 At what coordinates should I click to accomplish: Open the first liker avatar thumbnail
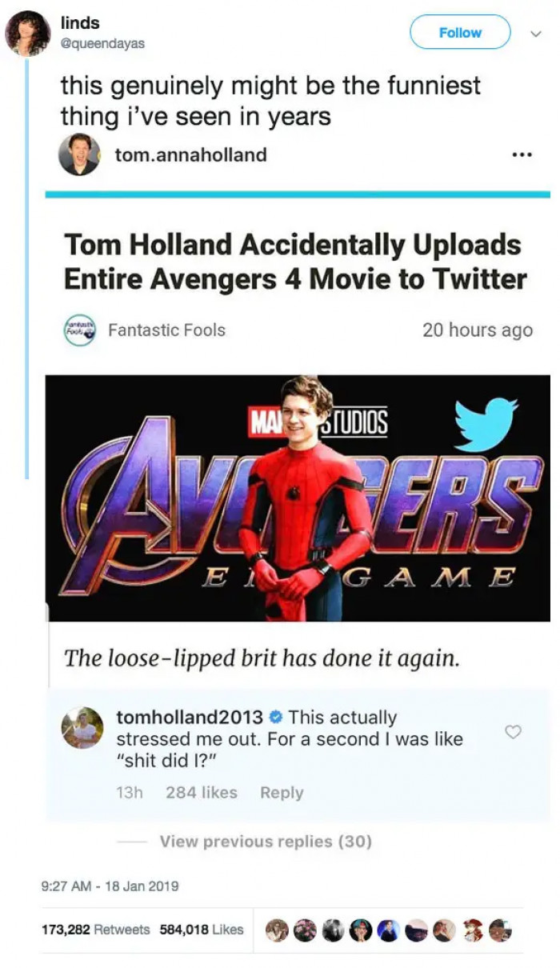coord(277,930)
